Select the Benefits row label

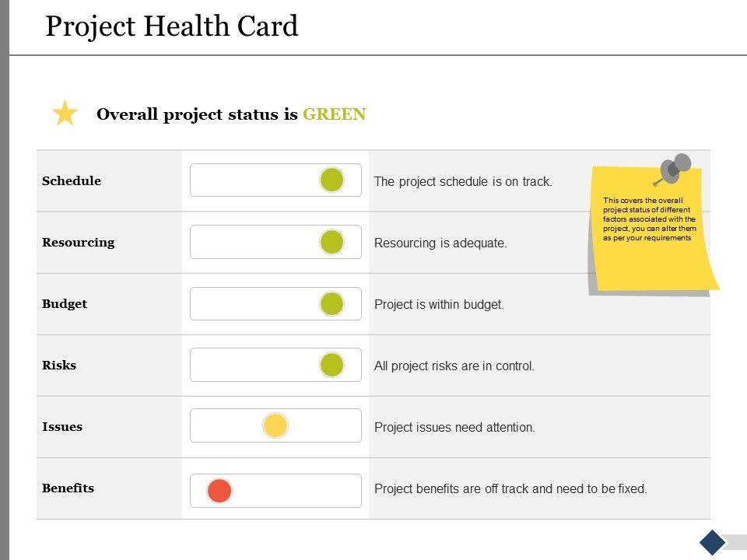coord(68,488)
